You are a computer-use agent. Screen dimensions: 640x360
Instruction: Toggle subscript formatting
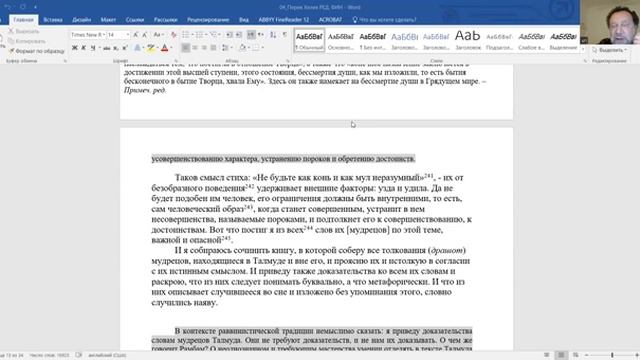pos(116,48)
